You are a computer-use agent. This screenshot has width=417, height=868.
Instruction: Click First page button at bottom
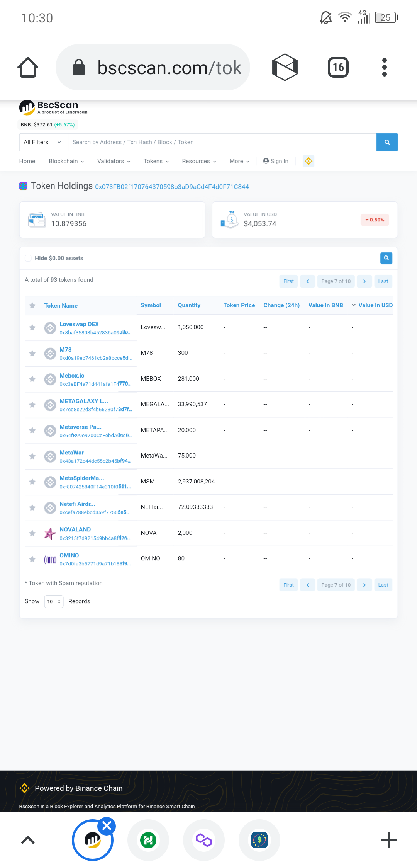tap(288, 585)
